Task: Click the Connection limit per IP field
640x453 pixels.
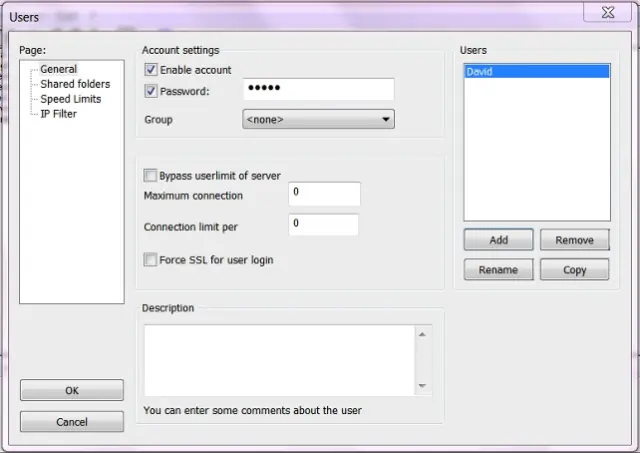Action: pos(324,225)
